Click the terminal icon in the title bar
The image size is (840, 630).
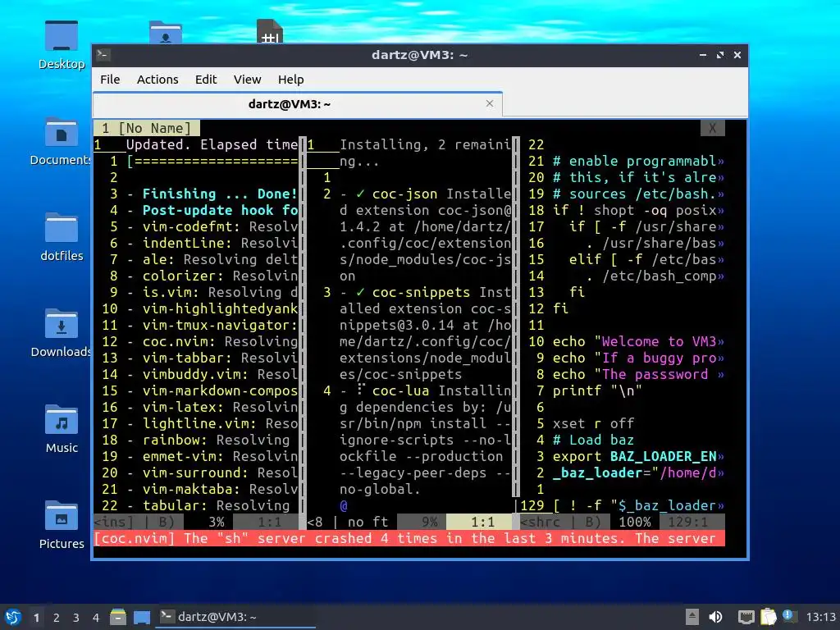pyautogui.click(x=103, y=55)
